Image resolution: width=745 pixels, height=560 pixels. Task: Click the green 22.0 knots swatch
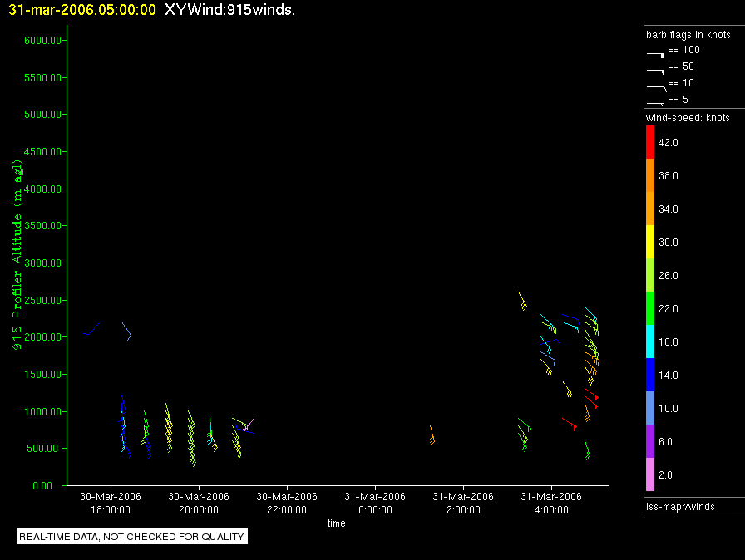click(x=650, y=308)
